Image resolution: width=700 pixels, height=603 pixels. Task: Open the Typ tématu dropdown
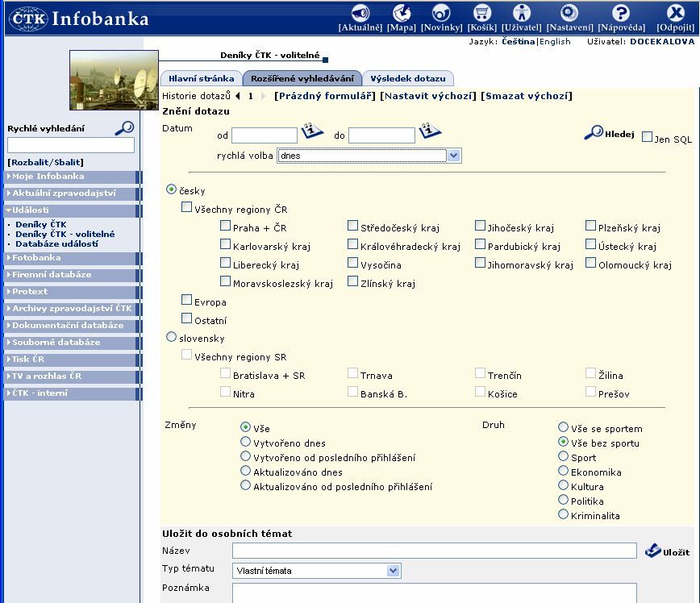coord(316,571)
